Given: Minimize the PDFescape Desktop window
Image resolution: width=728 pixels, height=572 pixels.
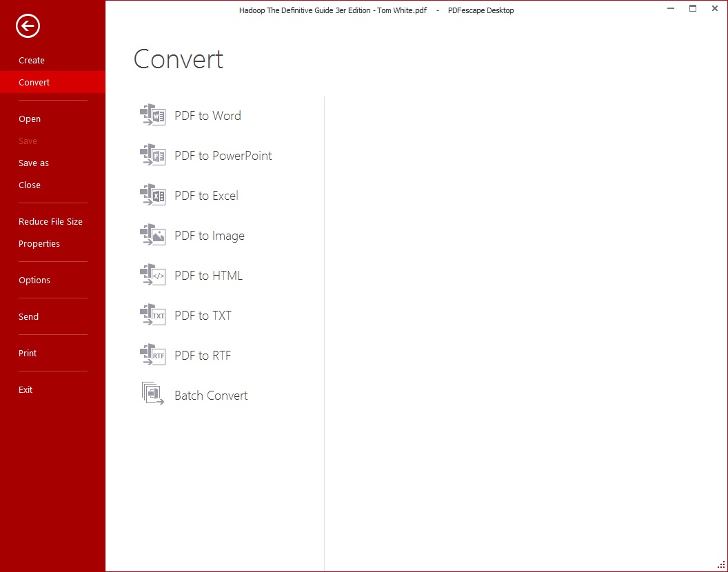Looking at the screenshot, I should [670, 8].
